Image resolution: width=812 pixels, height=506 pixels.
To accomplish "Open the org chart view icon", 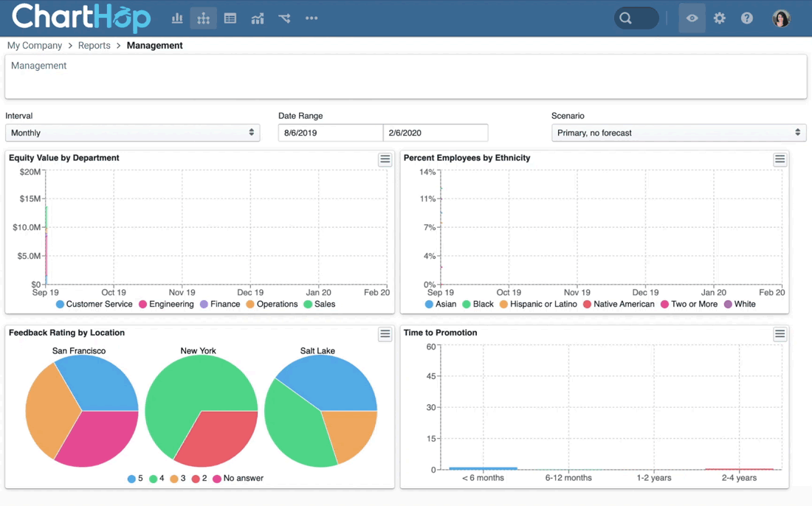I will click(x=203, y=18).
